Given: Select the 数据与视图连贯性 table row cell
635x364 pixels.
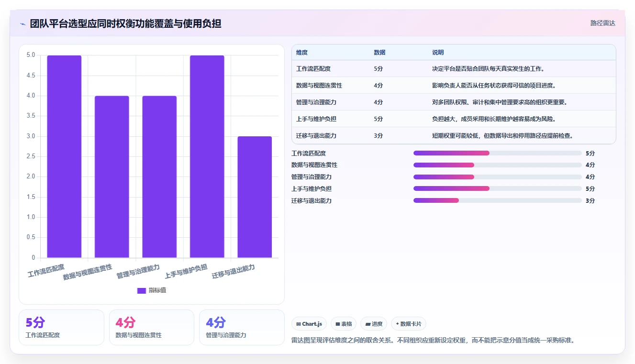Looking at the screenshot, I should click(x=319, y=86).
